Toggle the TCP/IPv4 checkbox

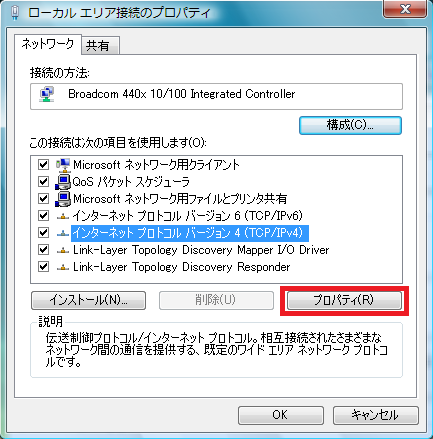pos(43,233)
